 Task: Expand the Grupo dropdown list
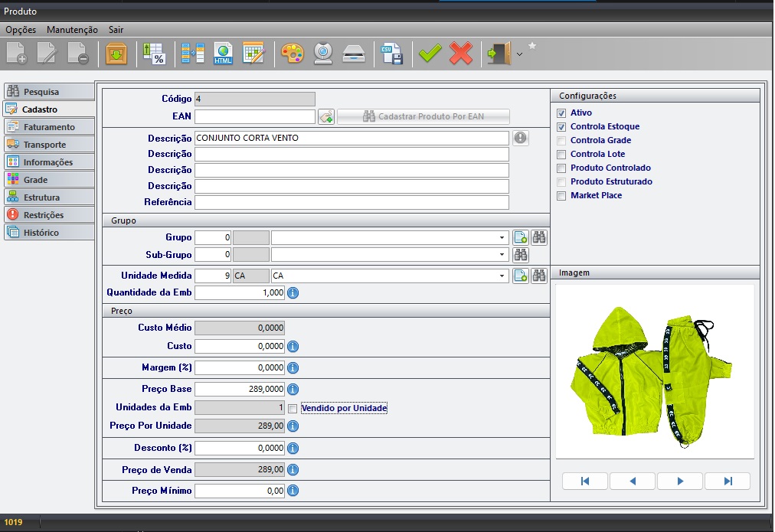click(x=502, y=238)
